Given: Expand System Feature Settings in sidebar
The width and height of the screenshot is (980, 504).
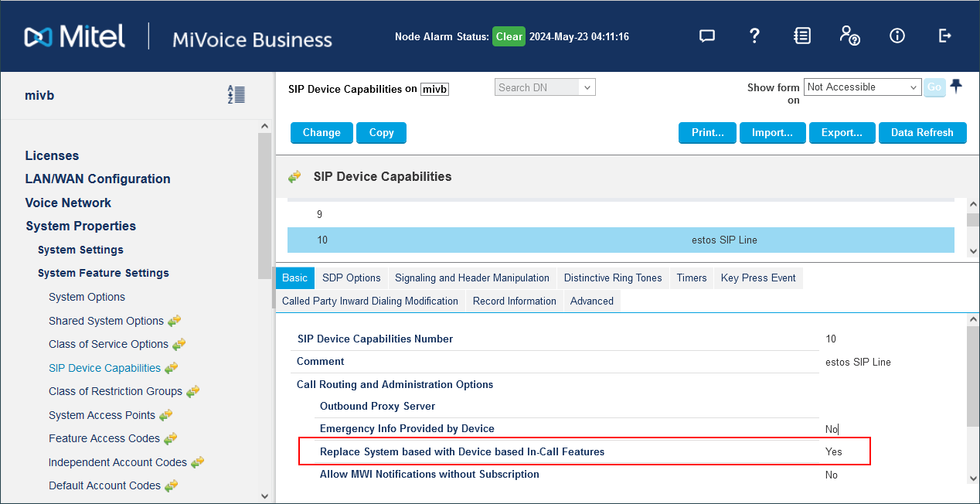Looking at the screenshot, I should 103,273.
